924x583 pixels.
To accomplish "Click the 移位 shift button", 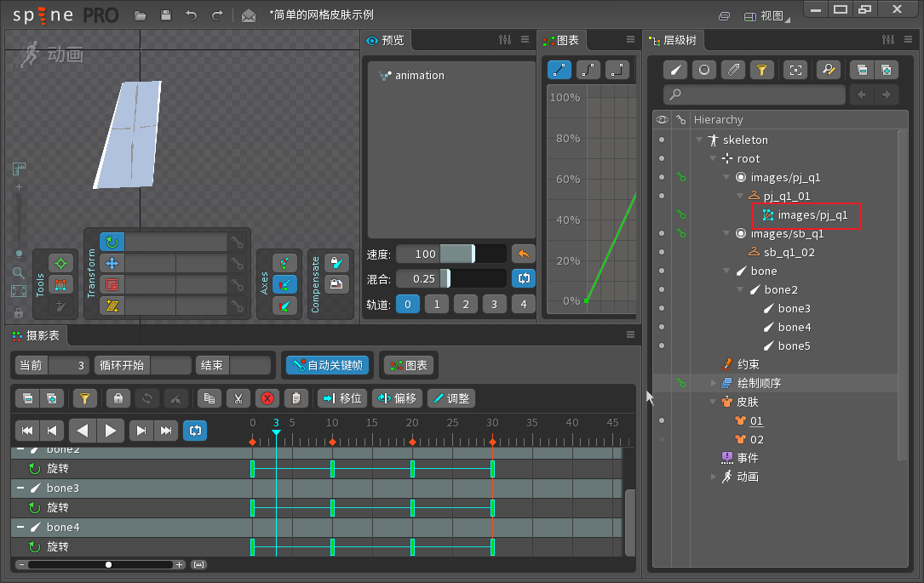I will 342,398.
